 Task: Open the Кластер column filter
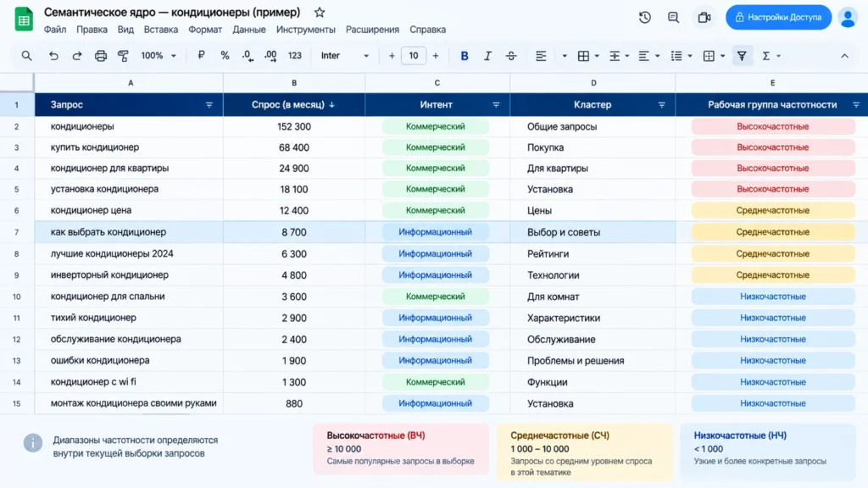click(x=661, y=104)
